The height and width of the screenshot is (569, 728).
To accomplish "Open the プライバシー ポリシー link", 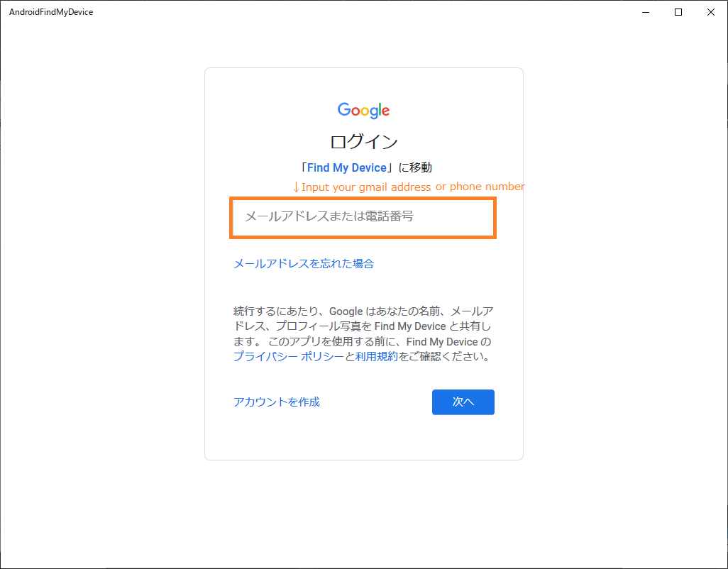I will 288,356.
